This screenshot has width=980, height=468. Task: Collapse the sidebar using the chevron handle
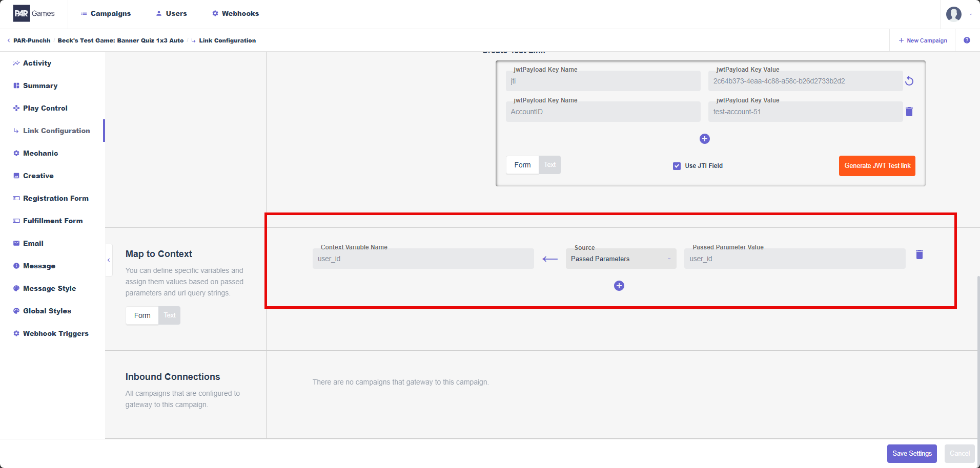109,260
